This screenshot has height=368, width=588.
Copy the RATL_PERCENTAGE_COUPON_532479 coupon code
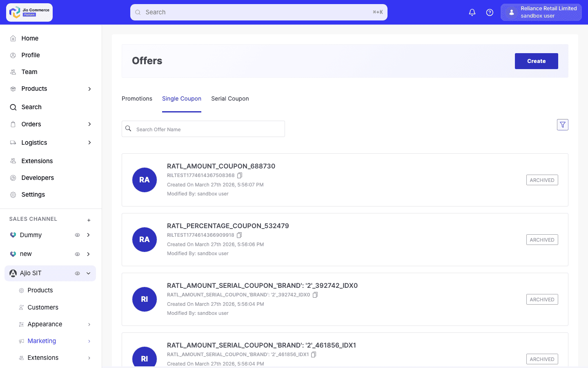pos(239,235)
